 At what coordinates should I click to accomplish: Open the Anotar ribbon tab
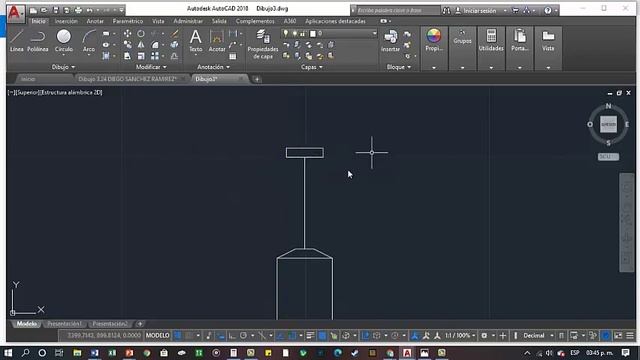coord(95,21)
